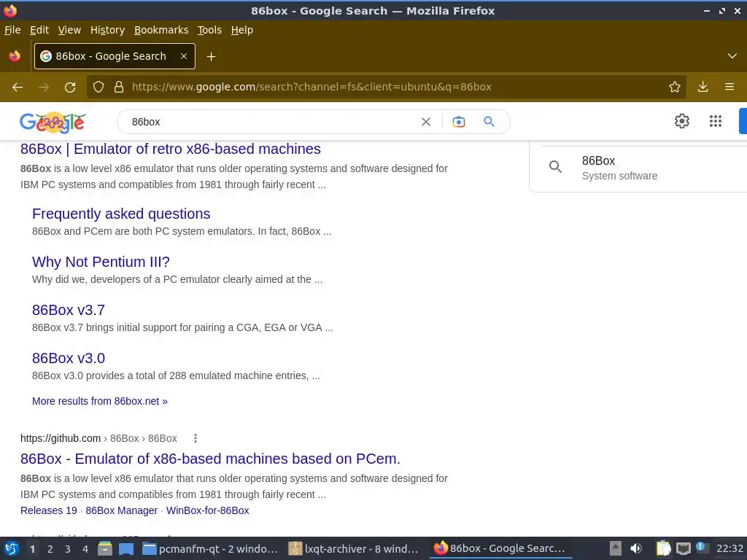The image size is (747, 560).
Task: Open the Tools menu
Action: (209, 30)
